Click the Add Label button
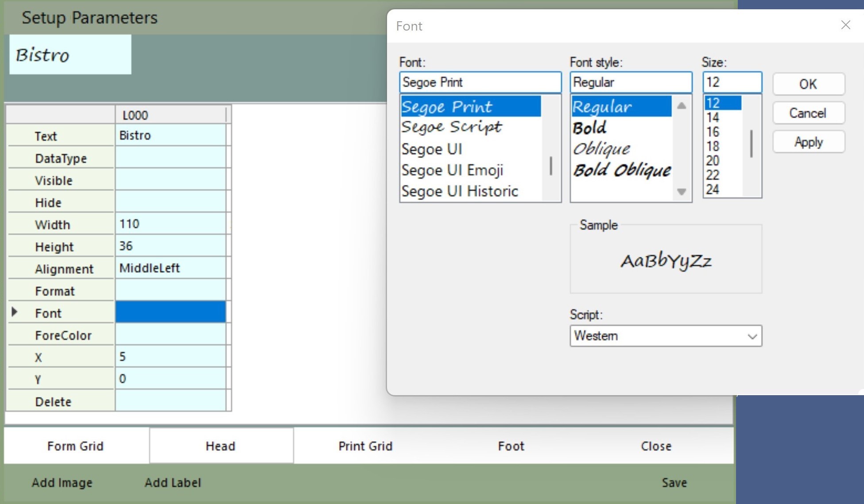 (x=173, y=483)
